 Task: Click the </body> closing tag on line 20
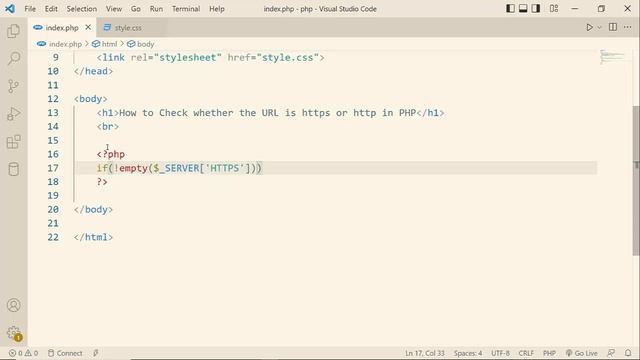pyautogui.click(x=93, y=209)
